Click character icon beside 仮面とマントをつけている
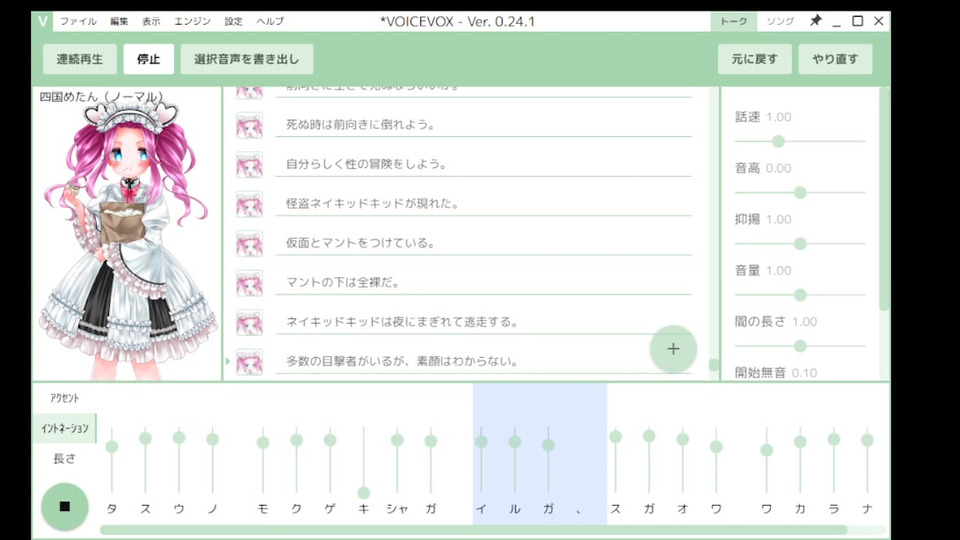 [x=249, y=243]
